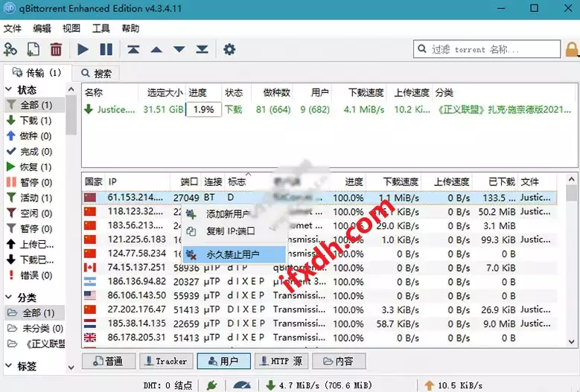Switch to the 传输 (1) tab
Viewport: 580px width, 392px height.
(x=36, y=73)
